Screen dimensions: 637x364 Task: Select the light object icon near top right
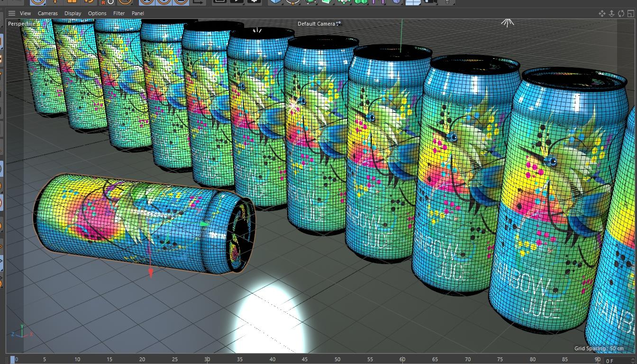(508, 22)
